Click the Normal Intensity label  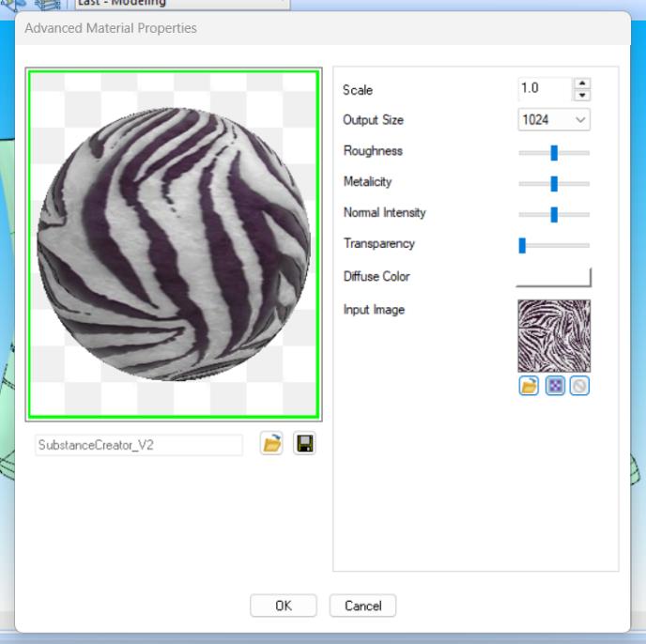[385, 212]
